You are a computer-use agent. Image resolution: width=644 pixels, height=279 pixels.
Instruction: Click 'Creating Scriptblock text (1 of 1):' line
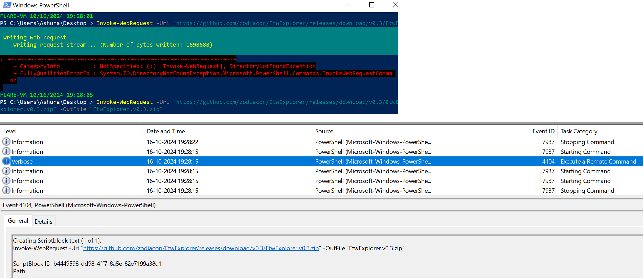pyautogui.click(x=57, y=241)
